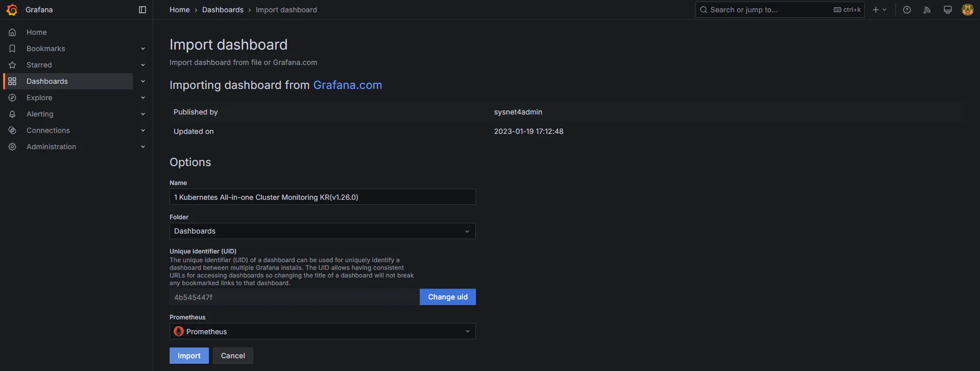Click the search magnifier icon

pos(704,10)
